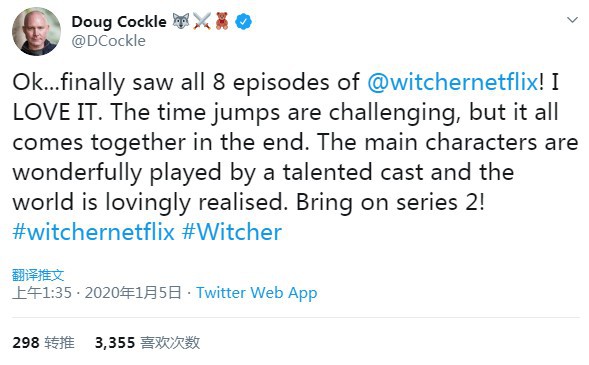The image size is (589, 365).
Task: Click the 2020年1月5日 date text
Action: (133, 293)
